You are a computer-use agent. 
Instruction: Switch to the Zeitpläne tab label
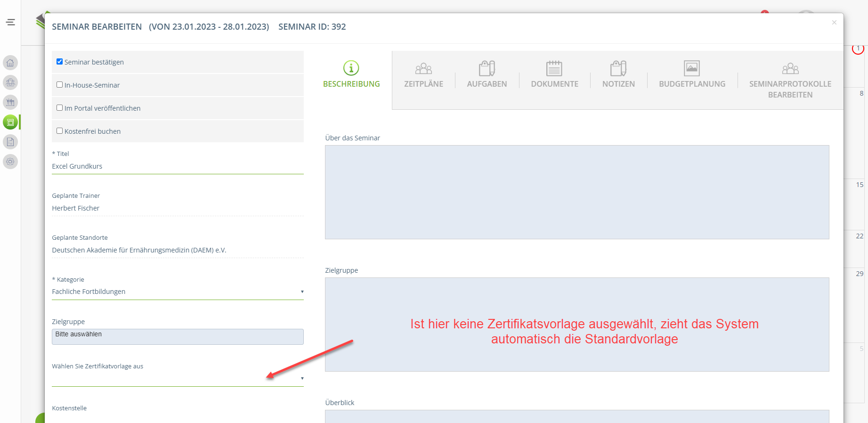pos(423,84)
